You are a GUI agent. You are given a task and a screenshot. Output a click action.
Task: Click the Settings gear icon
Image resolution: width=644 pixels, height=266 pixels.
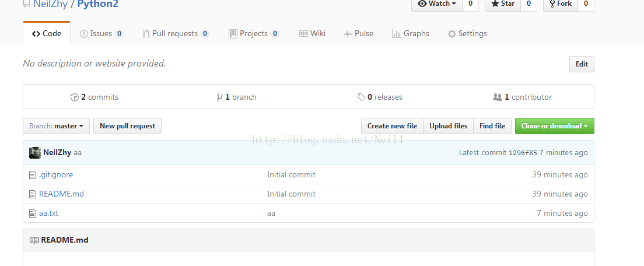coord(452,34)
